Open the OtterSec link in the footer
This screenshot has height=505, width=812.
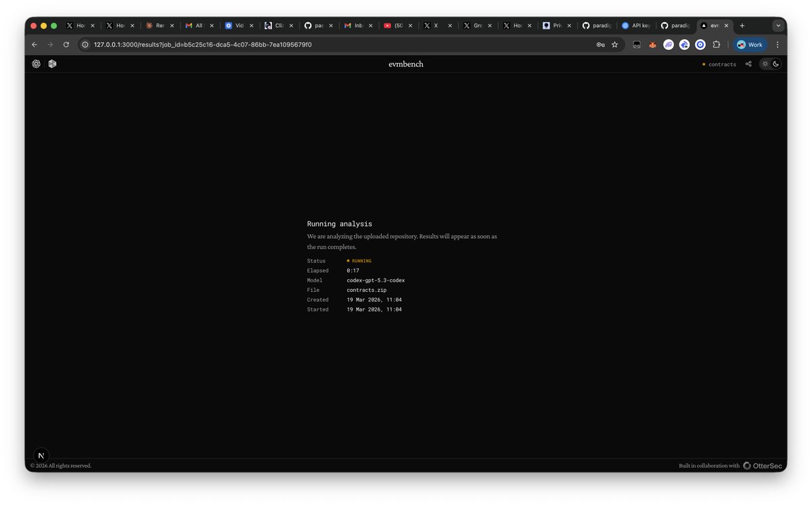pyautogui.click(x=763, y=466)
